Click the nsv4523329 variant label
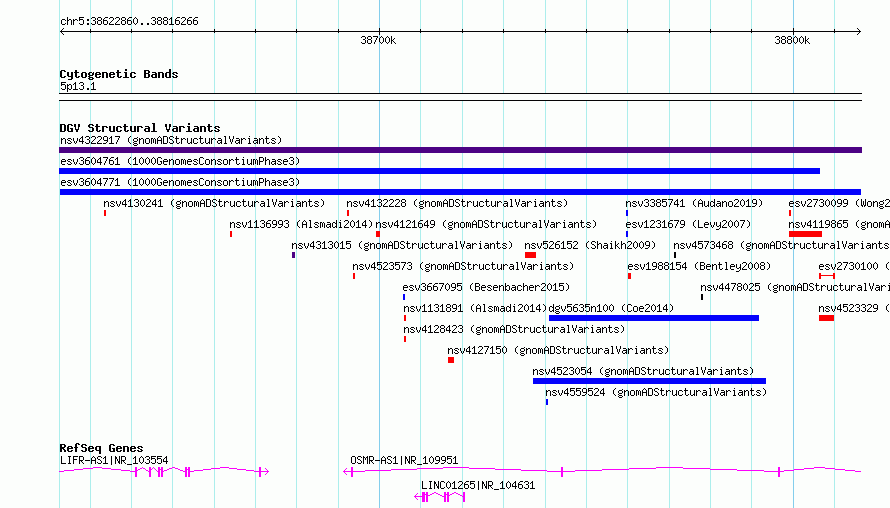The width and height of the screenshot is (890, 508). pos(854,308)
